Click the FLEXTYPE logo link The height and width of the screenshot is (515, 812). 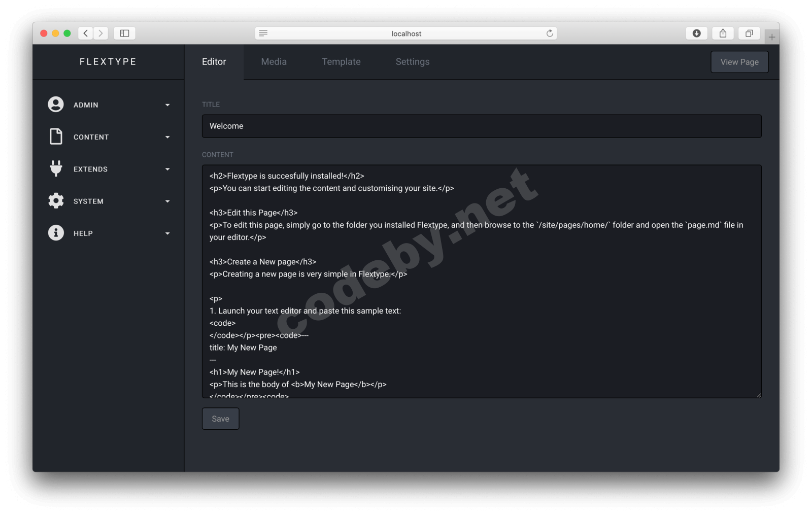point(108,62)
